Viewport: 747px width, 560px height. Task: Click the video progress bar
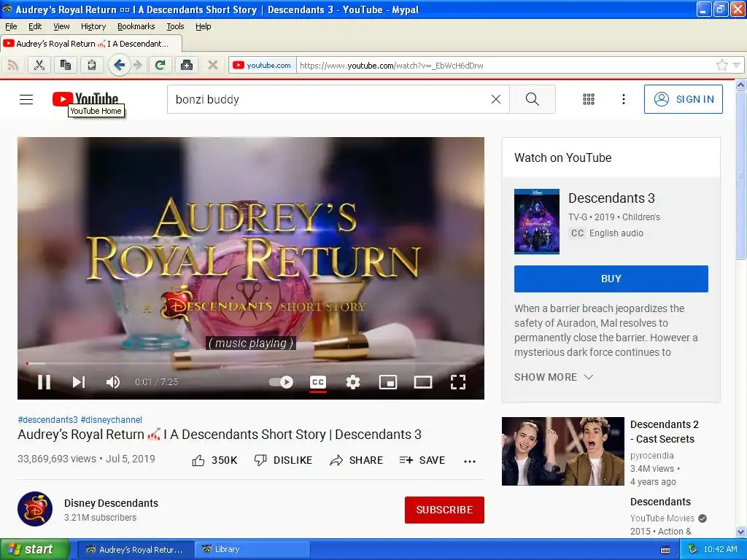pyautogui.click(x=251, y=363)
